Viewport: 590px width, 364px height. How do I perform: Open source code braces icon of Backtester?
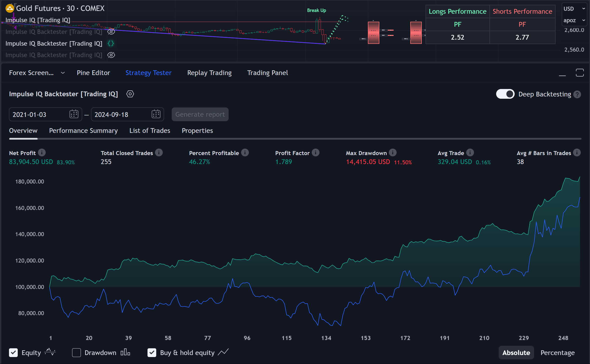click(111, 43)
